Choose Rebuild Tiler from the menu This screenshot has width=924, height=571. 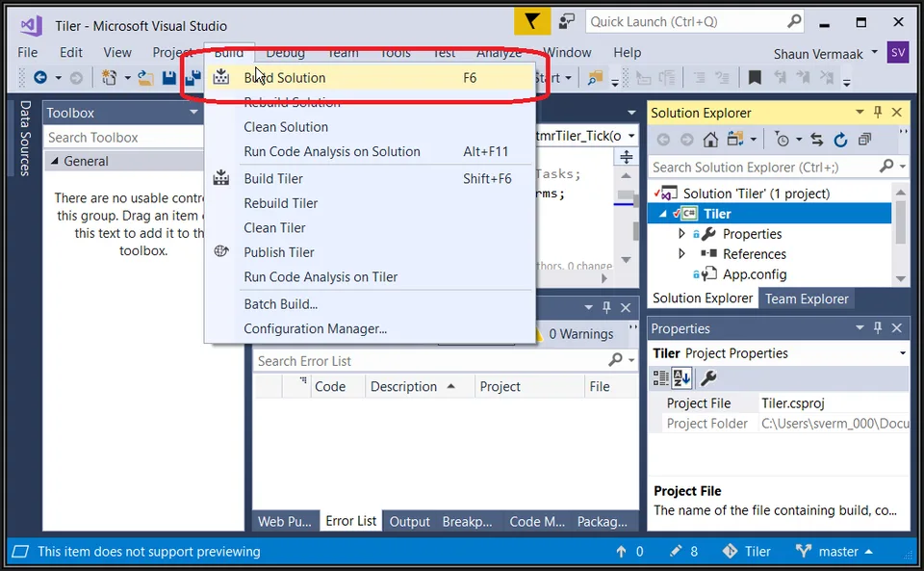[370, 203]
